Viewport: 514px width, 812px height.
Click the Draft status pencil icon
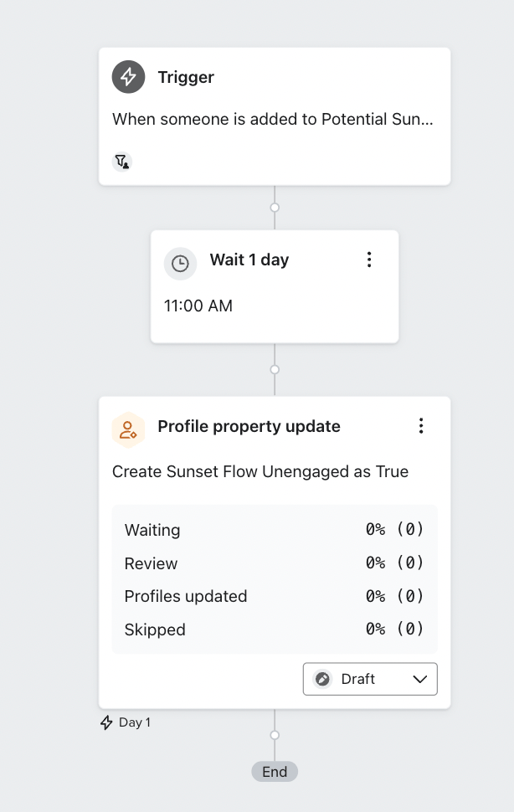[x=322, y=679]
